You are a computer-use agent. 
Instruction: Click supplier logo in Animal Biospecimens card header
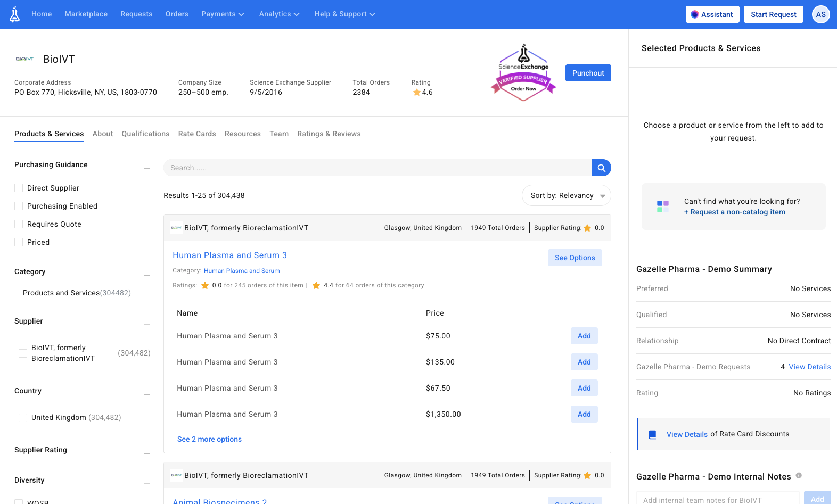coord(177,475)
